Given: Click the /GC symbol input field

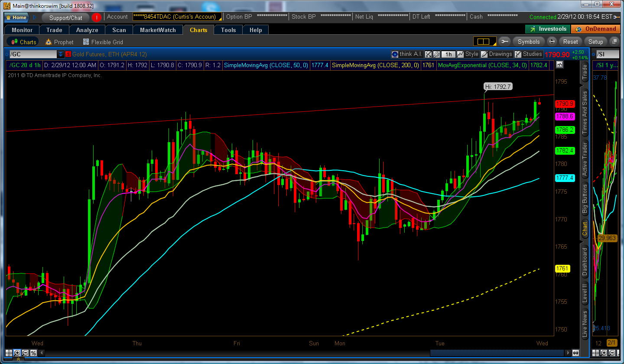Looking at the screenshot, I should (33, 54).
